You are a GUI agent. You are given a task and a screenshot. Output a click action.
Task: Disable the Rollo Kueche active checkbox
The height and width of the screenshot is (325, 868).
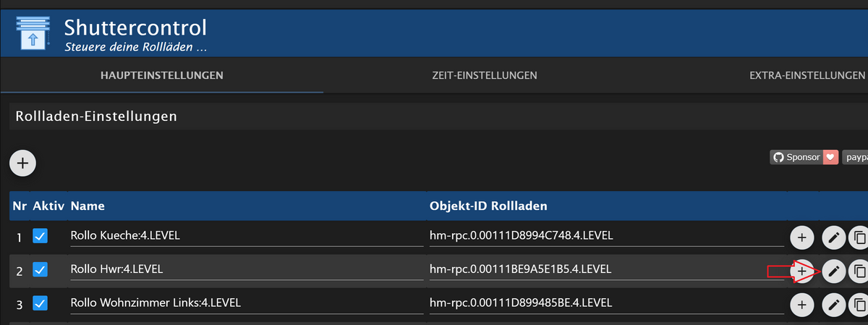41,236
